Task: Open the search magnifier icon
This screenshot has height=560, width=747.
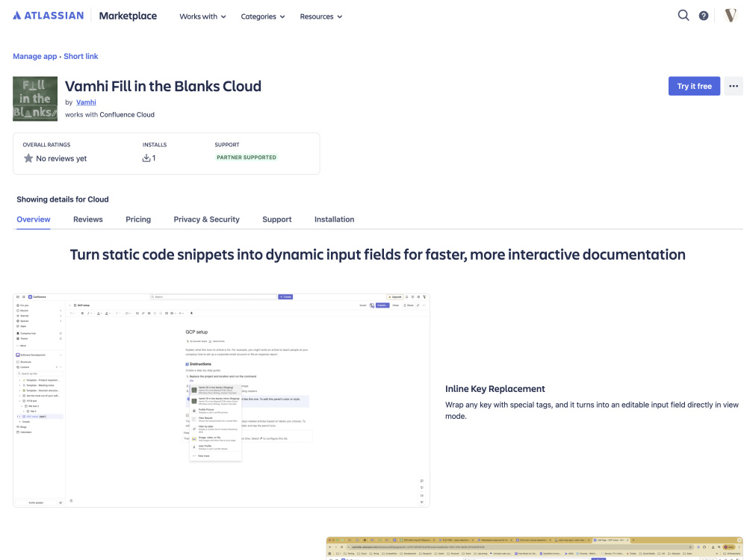Action: (x=684, y=16)
